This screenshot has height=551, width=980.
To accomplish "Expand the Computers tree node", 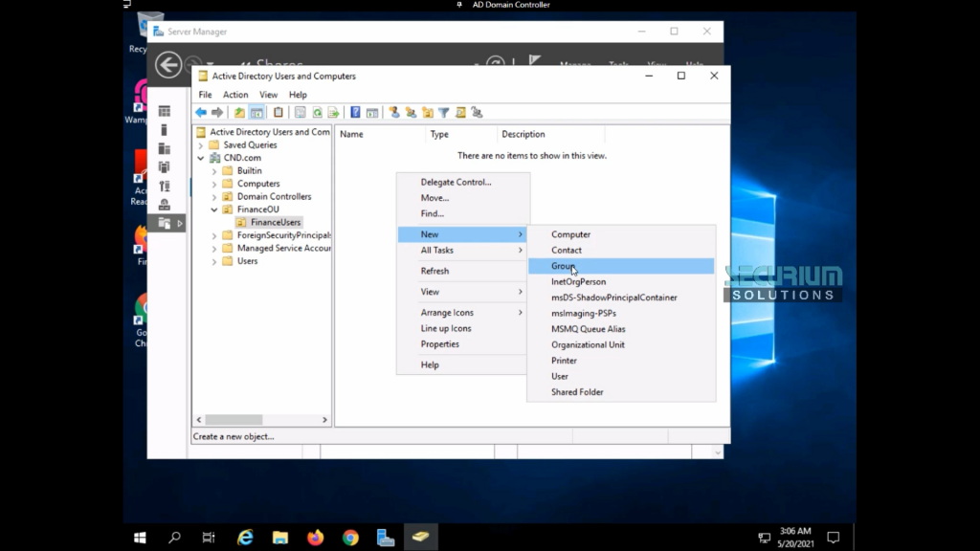I will point(213,184).
